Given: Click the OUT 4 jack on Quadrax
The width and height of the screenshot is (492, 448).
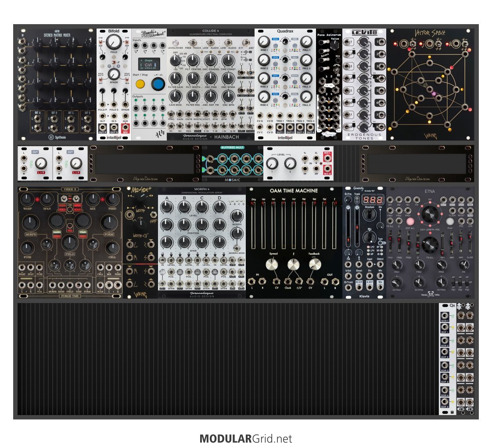Looking at the screenshot, I should 310,127.
